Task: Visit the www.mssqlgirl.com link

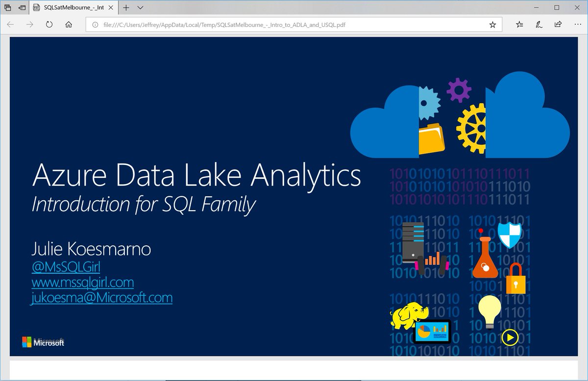Action: pos(82,283)
